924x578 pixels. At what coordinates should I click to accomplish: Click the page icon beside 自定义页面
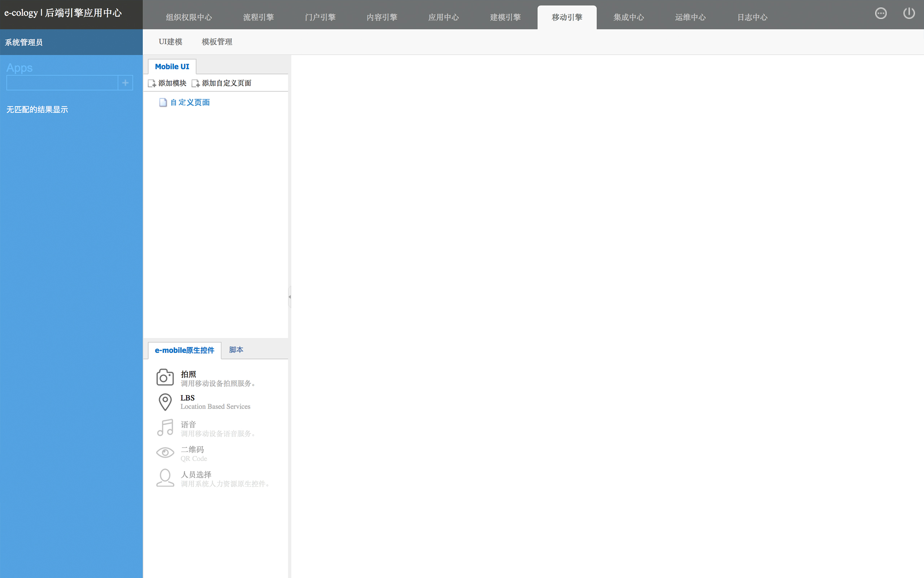(x=163, y=103)
